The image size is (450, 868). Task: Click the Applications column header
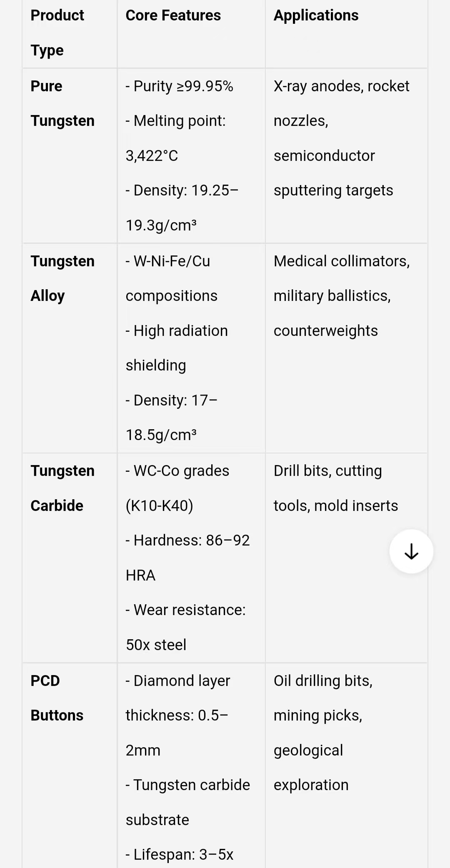[x=316, y=15]
